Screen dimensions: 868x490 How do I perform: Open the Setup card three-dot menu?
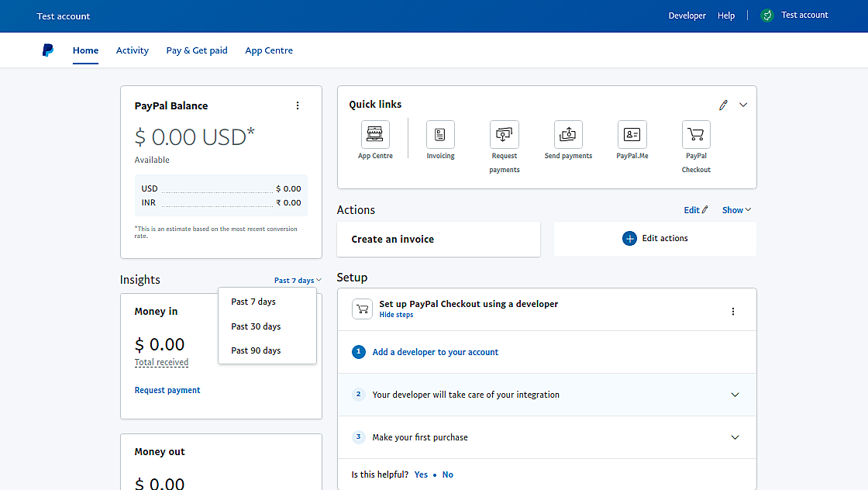click(x=733, y=312)
